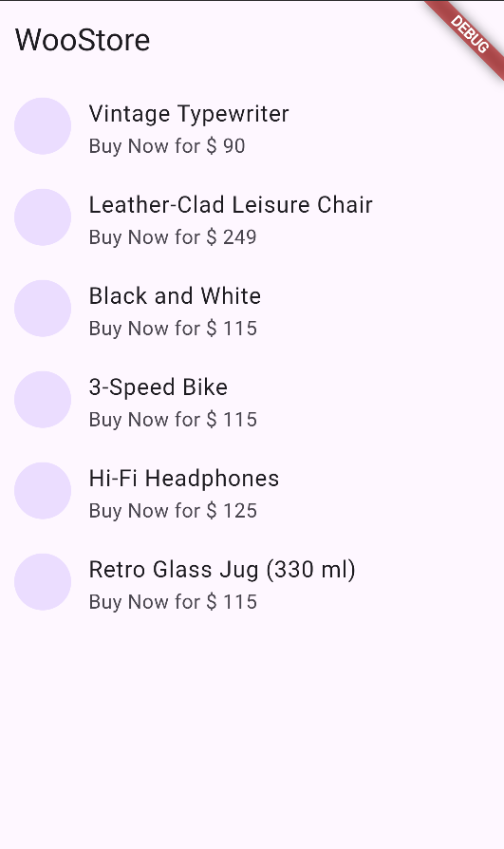Tap the Hi-Fi Headphones avatar circle
This screenshot has width=504, height=849.
(43, 491)
